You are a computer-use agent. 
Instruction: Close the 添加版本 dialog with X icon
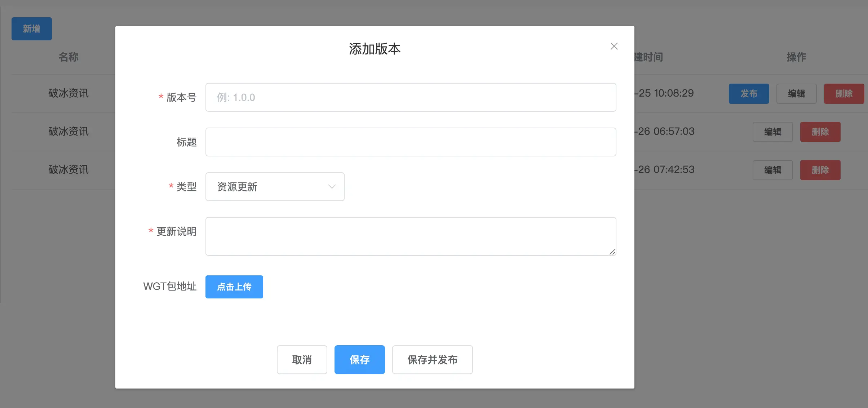(x=614, y=46)
